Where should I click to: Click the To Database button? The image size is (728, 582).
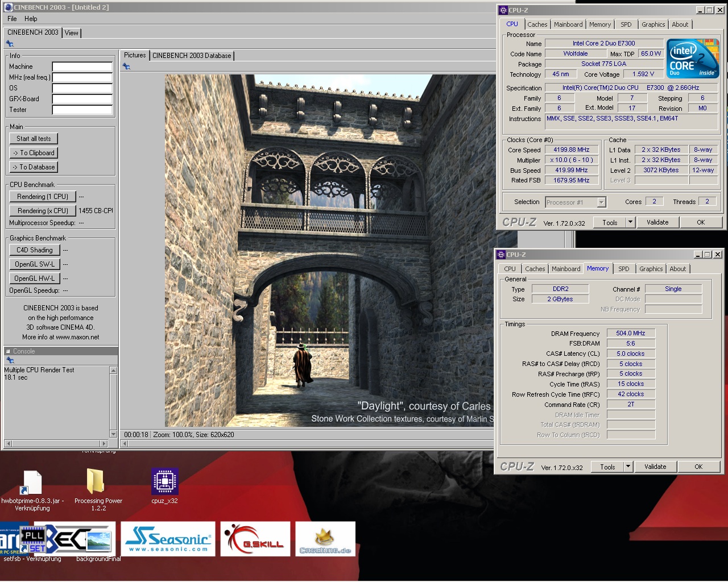(34, 167)
